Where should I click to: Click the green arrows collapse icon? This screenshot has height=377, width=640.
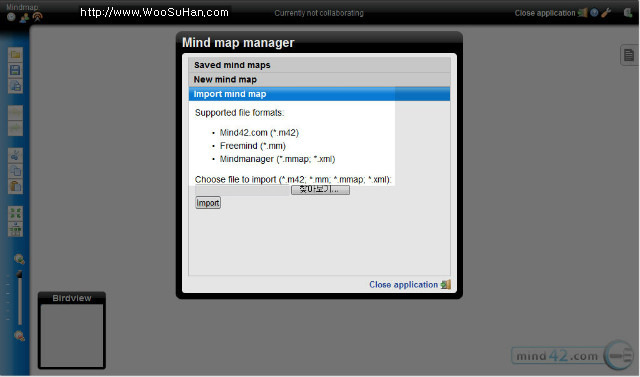[x=16, y=213]
